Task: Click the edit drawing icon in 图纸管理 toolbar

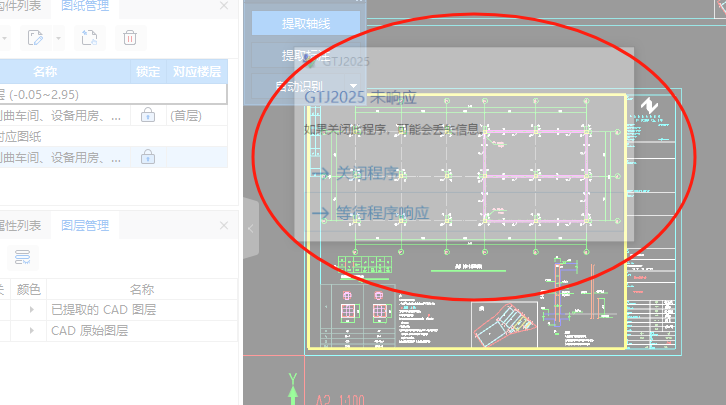Action: [35, 37]
